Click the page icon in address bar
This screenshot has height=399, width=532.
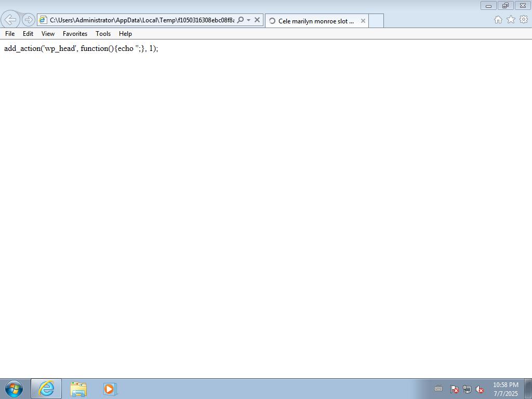pos(43,20)
